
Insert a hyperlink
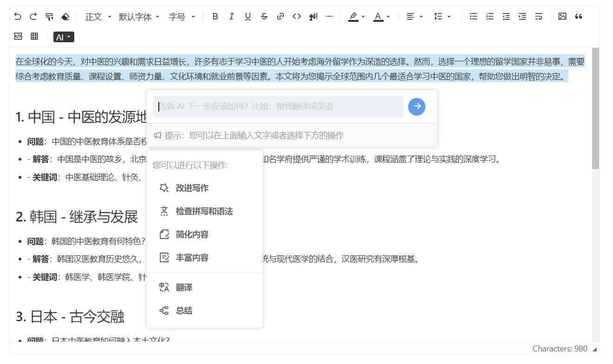[x=280, y=17]
